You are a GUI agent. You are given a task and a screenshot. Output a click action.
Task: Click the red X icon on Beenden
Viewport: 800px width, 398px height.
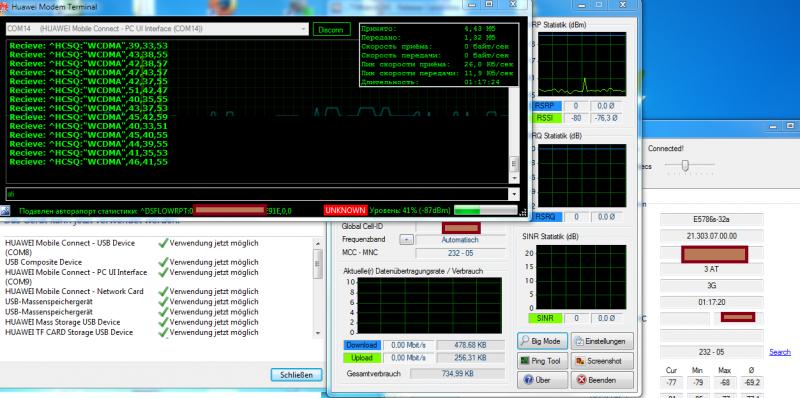pos(581,380)
